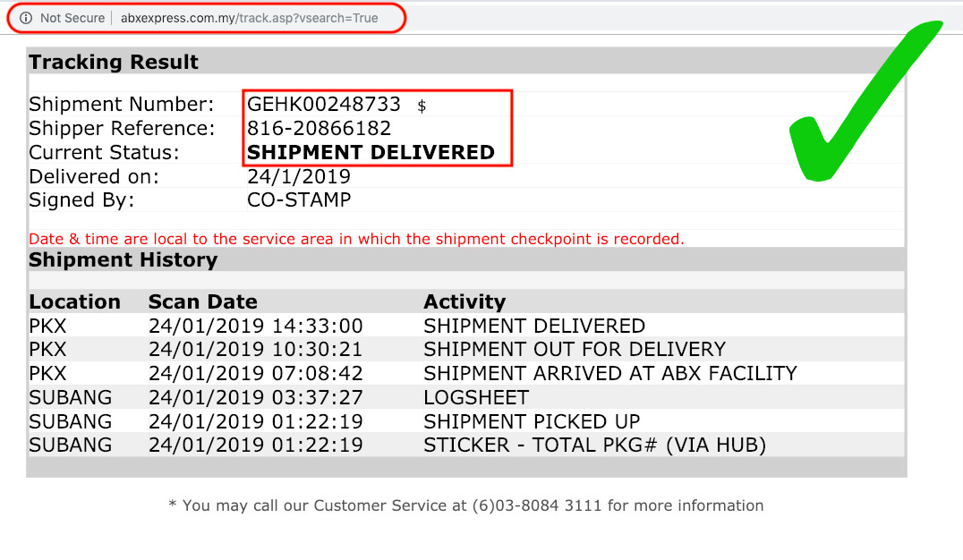Select shipment number GEHK00248733

tap(324, 105)
